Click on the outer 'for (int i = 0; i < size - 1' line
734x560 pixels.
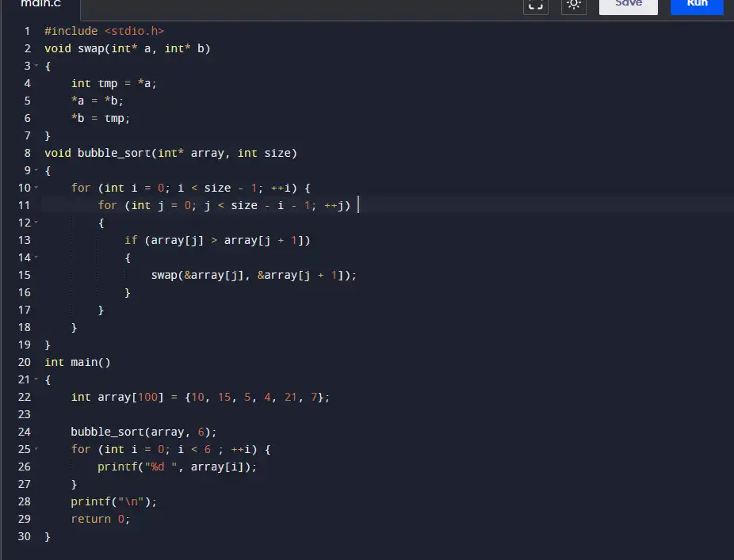(x=190, y=188)
